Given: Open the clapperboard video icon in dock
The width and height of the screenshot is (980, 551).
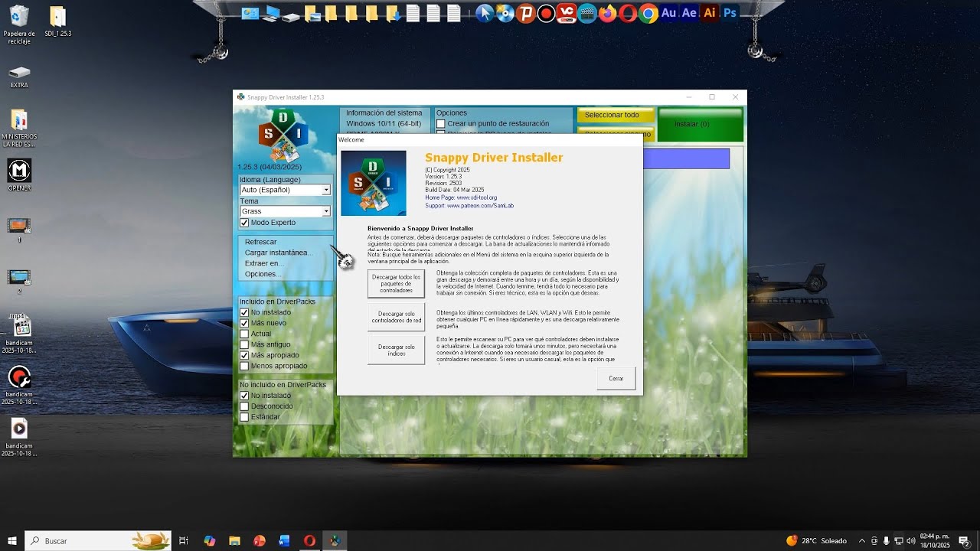Looking at the screenshot, I should (x=587, y=13).
